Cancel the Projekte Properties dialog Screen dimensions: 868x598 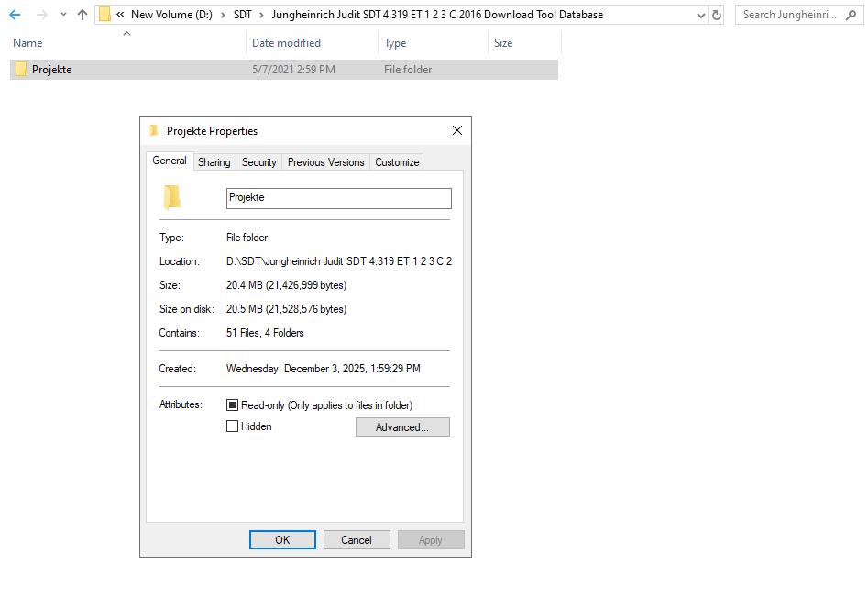click(357, 540)
